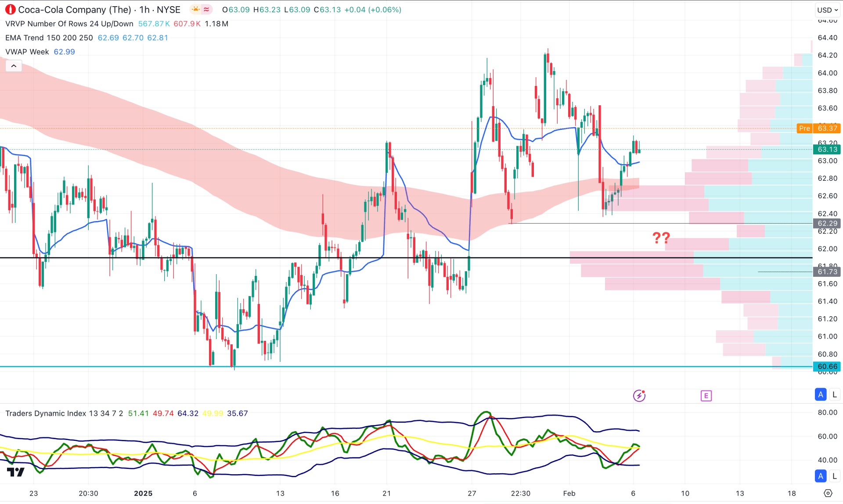Click the pink approximate-data status icon
Viewport: 843px width, 504px height.
(x=207, y=9)
